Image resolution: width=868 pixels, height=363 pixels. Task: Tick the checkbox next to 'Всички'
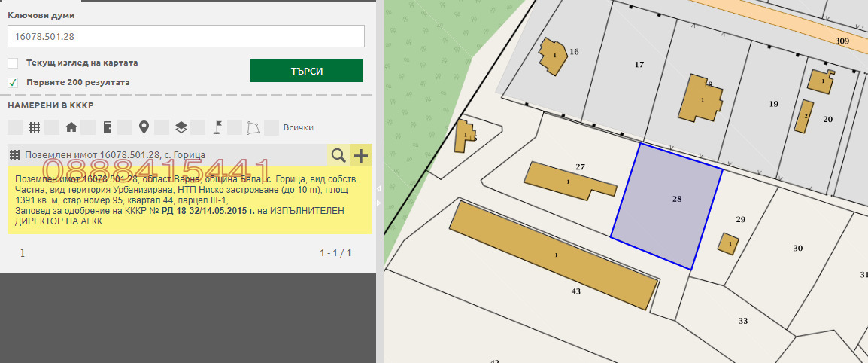[x=272, y=127]
